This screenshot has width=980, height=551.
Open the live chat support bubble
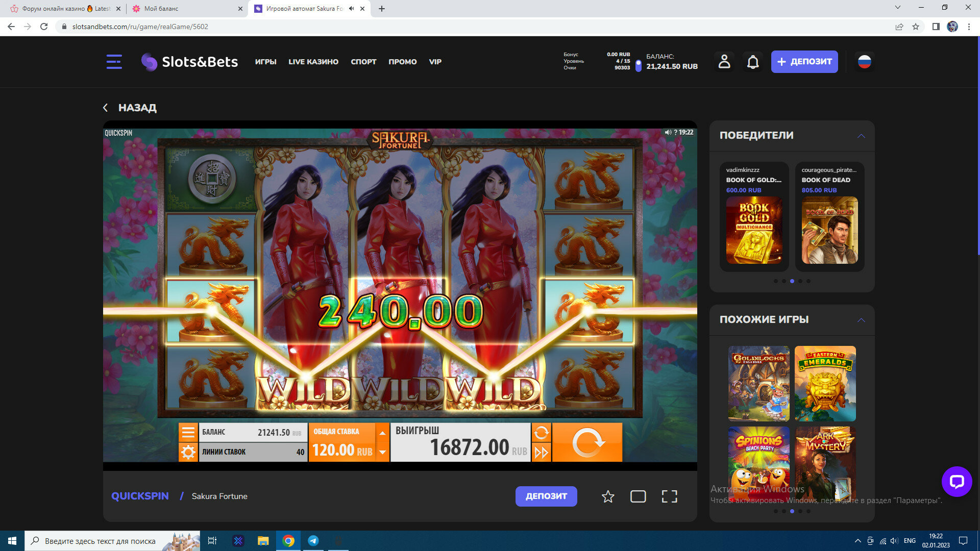tap(957, 481)
